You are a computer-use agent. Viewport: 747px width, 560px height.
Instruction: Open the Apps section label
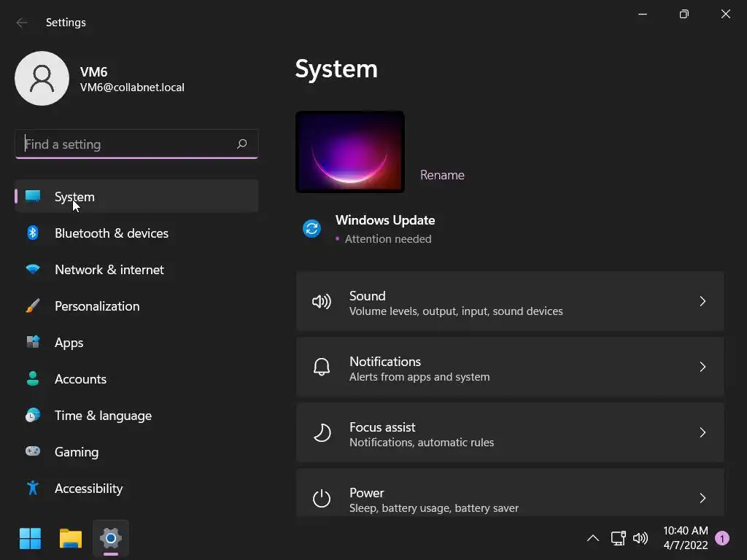pos(69,343)
